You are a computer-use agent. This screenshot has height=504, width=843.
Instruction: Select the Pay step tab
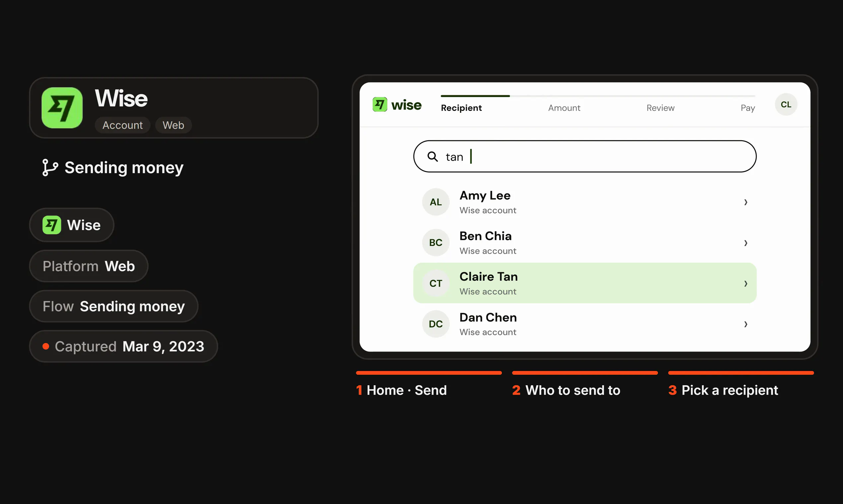747,108
